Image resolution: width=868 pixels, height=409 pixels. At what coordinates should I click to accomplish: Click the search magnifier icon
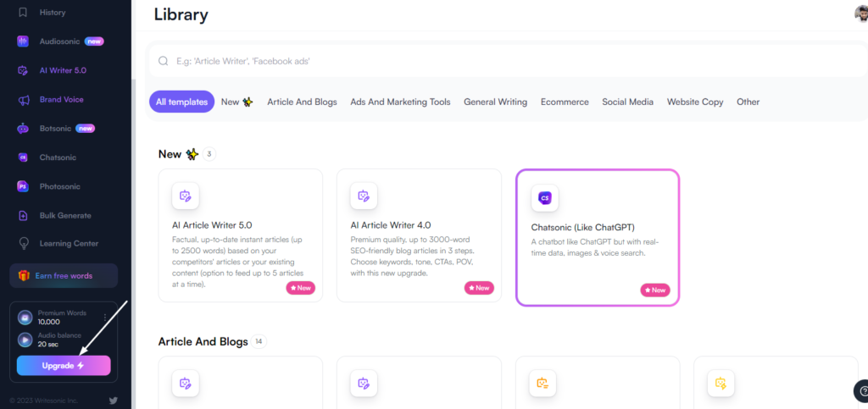[164, 61]
